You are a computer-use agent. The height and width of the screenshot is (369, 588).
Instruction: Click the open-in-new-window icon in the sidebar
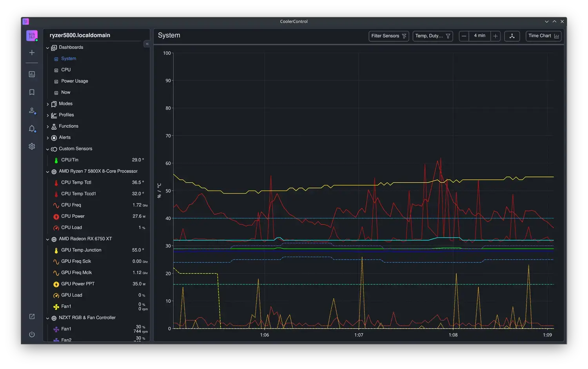pos(32,317)
